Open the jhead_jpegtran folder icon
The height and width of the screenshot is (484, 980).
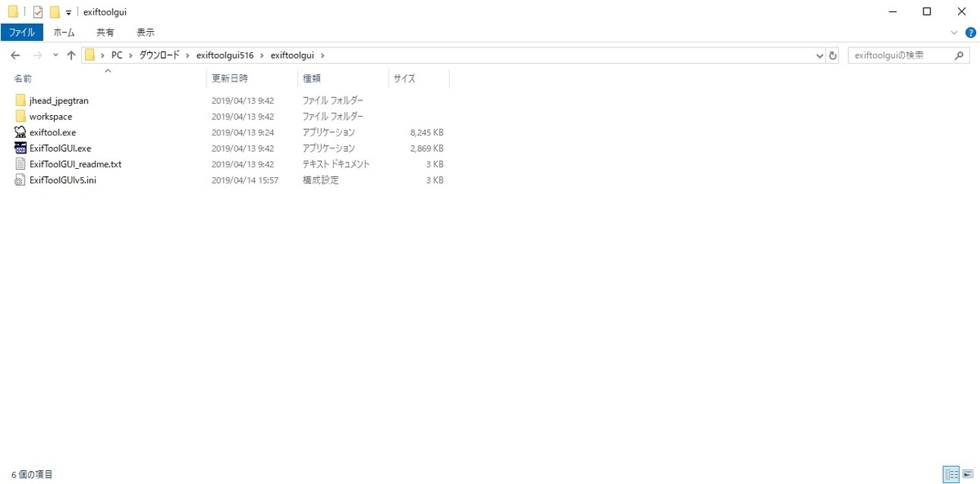coord(20,100)
